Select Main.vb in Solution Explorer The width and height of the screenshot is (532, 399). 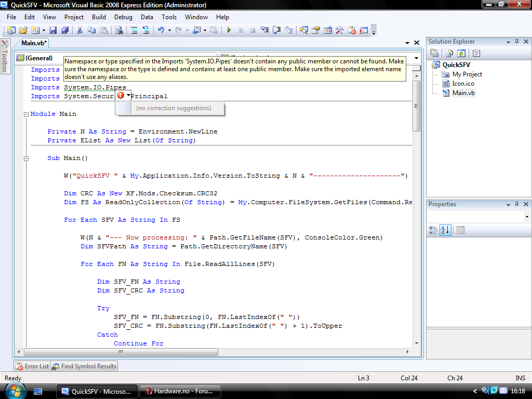463,93
